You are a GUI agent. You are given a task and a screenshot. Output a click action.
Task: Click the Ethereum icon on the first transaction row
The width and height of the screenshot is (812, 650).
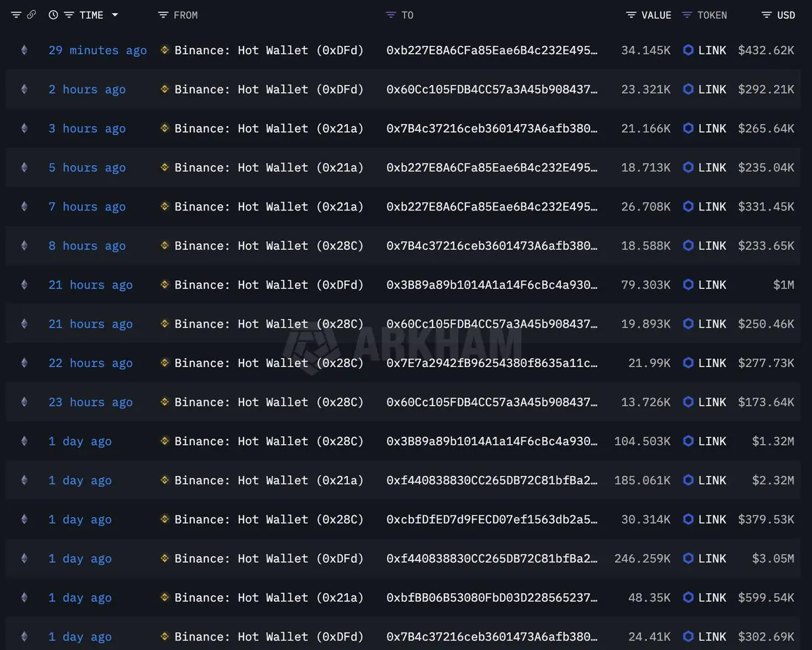(24, 49)
